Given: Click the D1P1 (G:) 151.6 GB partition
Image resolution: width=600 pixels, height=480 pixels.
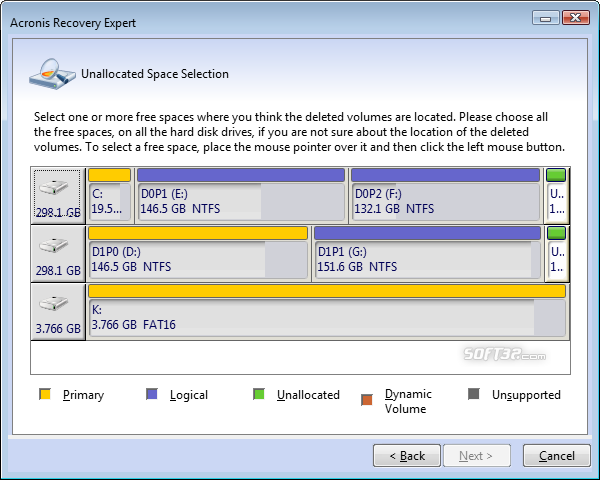Looking at the screenshot, I should click(x=427, y=254).
